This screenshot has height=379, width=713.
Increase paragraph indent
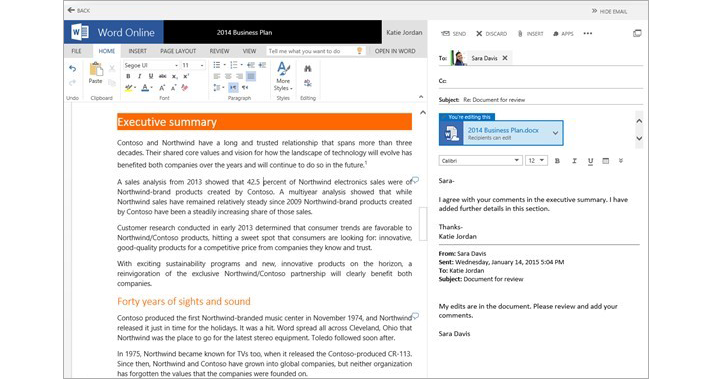click(262, 65)
